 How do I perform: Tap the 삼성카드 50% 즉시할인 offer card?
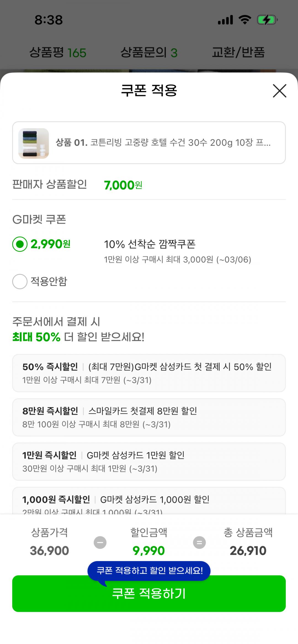(x=149, y=373)
